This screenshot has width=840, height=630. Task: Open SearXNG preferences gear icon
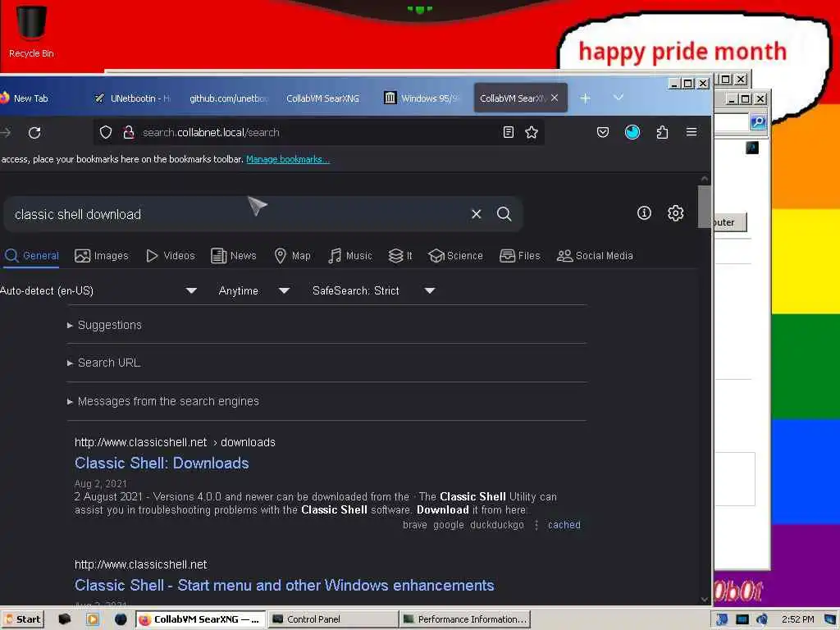click(676, 213)
